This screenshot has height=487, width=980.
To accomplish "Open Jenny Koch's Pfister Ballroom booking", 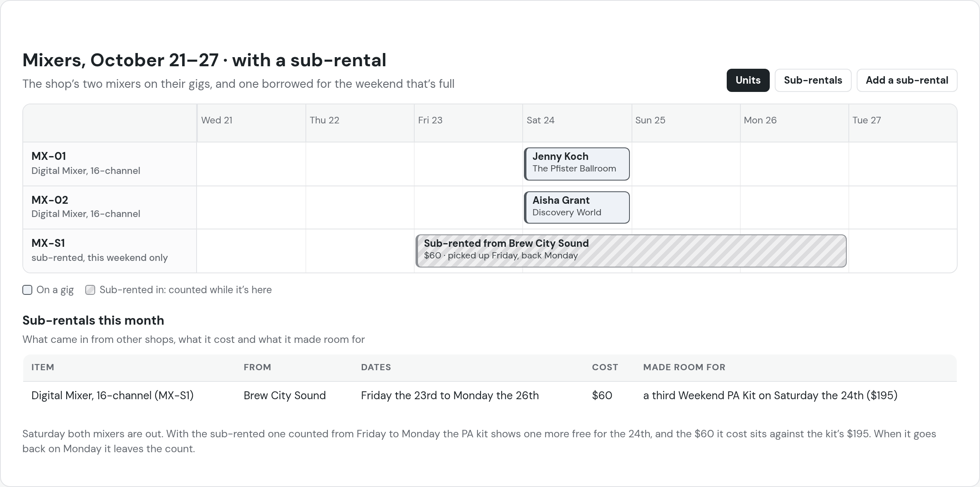I will (x=577, y=164).
